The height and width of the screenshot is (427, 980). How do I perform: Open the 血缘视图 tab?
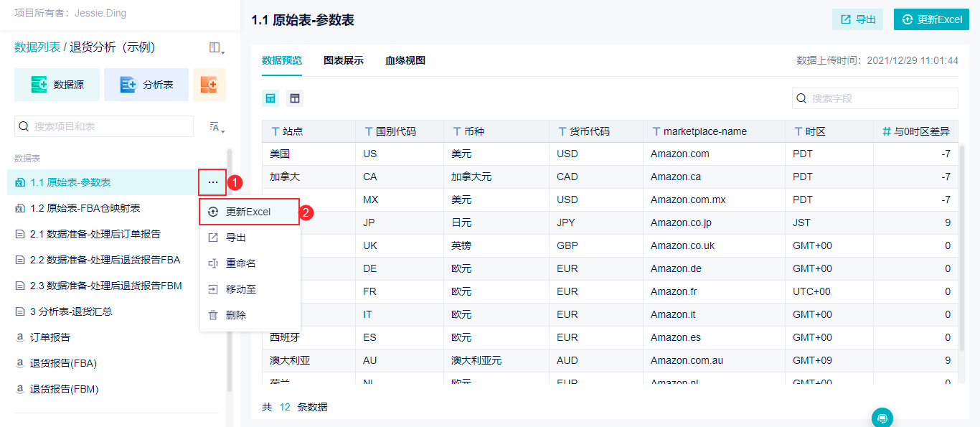pyautogui.click(x=405, y=60)
